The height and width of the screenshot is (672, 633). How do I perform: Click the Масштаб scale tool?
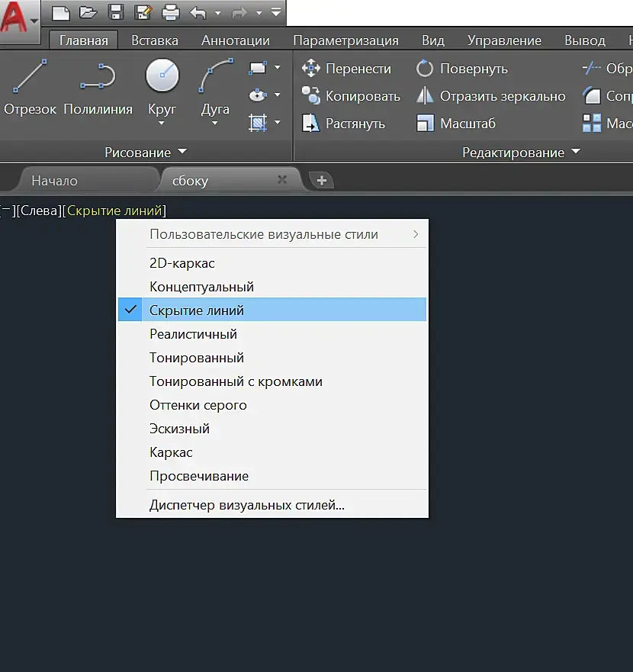pos(455,124)
